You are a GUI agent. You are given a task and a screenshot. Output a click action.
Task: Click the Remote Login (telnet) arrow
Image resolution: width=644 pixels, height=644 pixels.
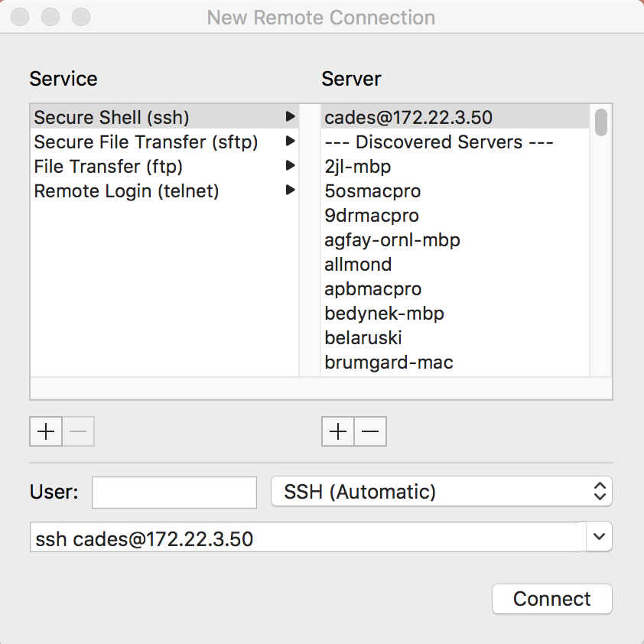tap(290, 190)
